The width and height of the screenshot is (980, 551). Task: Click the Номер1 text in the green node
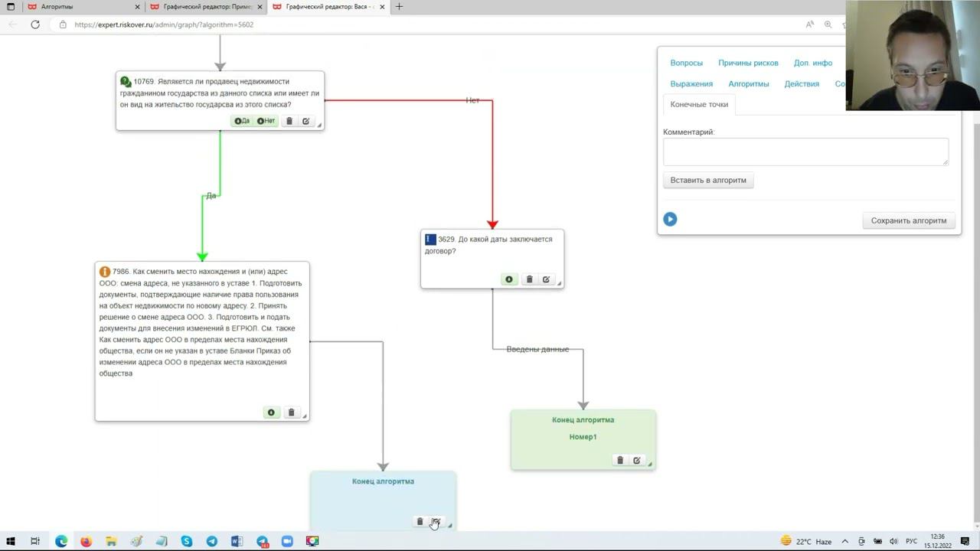[583, 437]
